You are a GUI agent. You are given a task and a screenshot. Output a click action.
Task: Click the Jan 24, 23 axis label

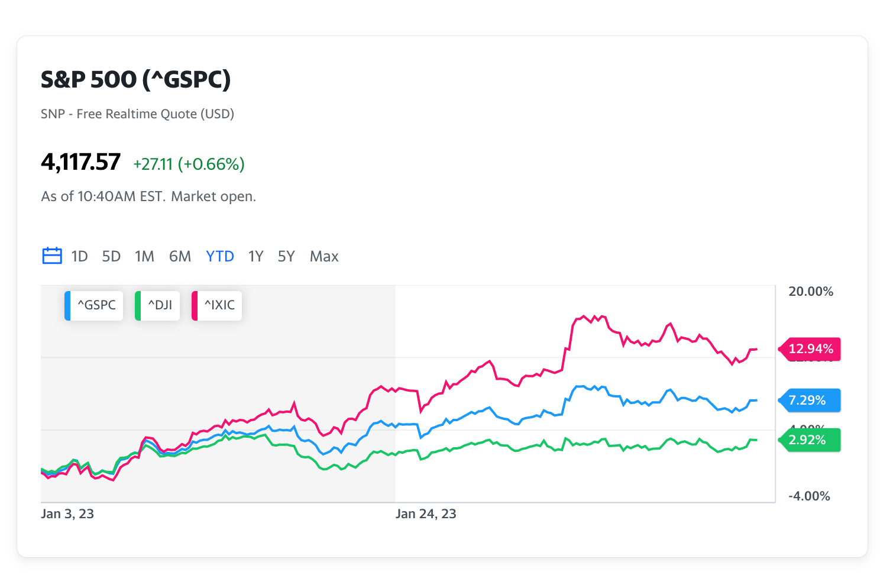click(426, 513)
